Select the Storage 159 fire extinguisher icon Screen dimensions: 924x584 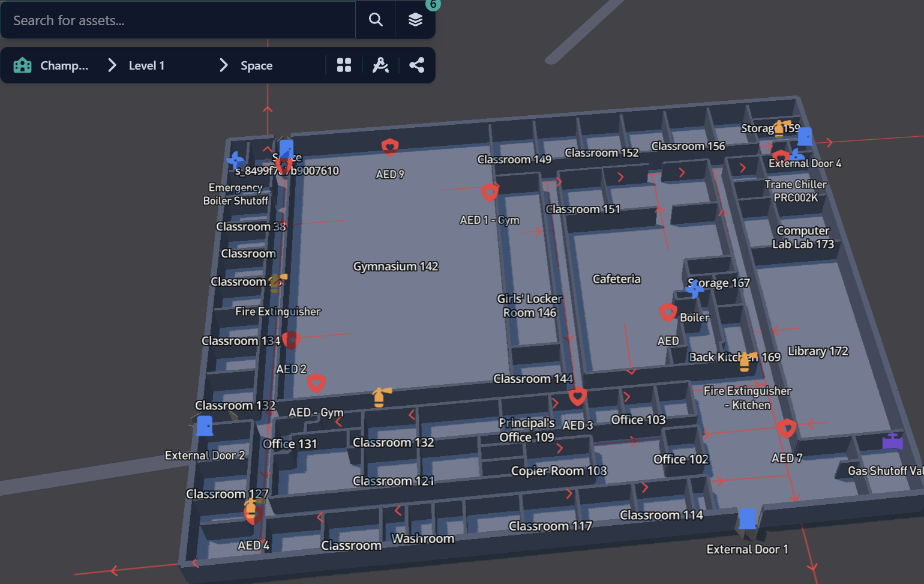pyautogui.click(x=781, y=128)
